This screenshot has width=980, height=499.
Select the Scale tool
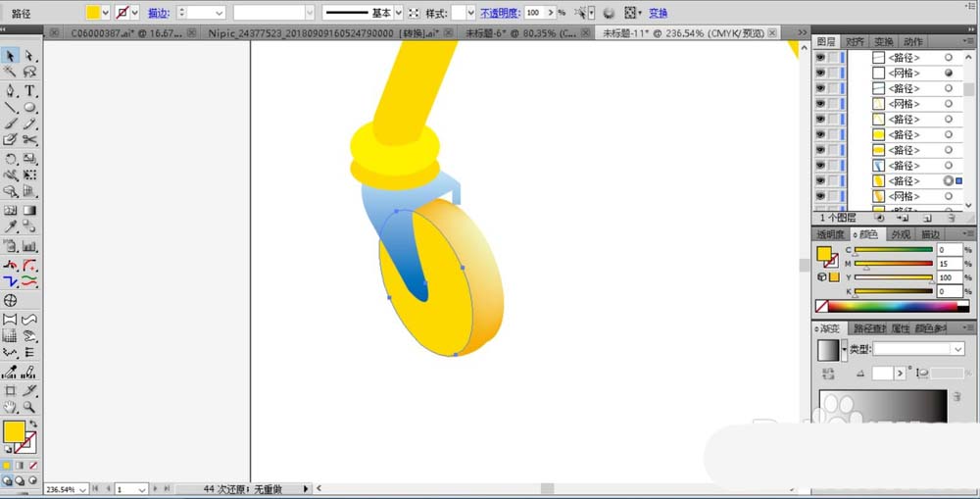point(29,159)
